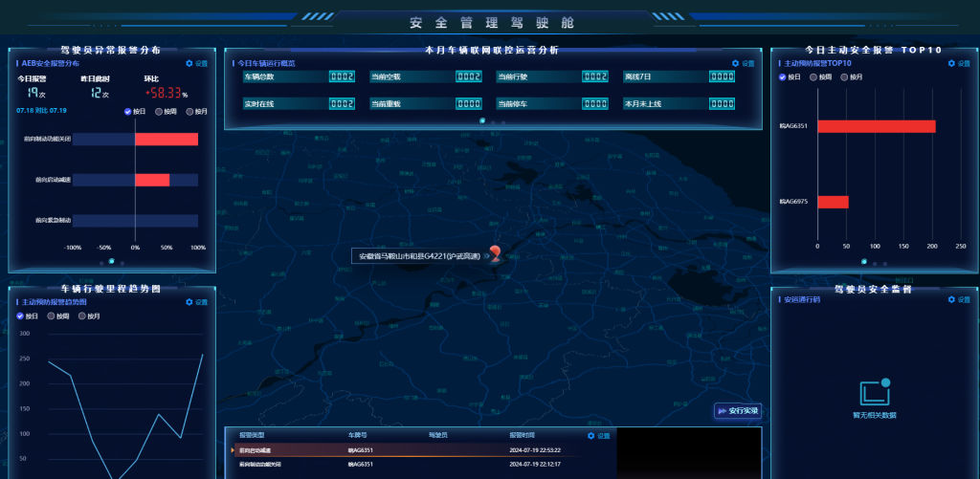Select 按月 in 主动预防报警TOP10 panel
980x479 pixels.
[852, 76]
